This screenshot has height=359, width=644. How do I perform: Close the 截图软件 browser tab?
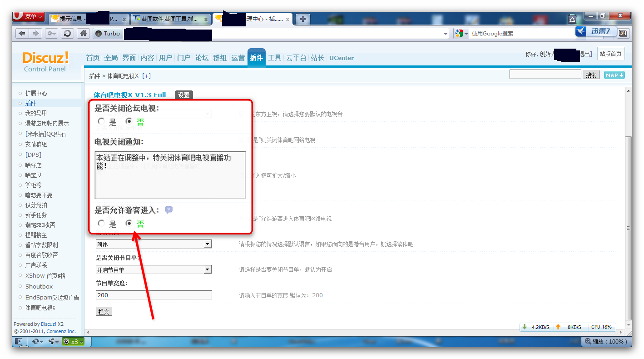(206, 19)
